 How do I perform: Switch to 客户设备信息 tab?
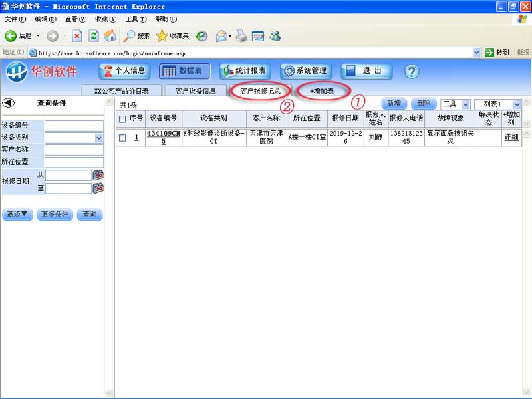pyautogui.click(x=196, y=91)
